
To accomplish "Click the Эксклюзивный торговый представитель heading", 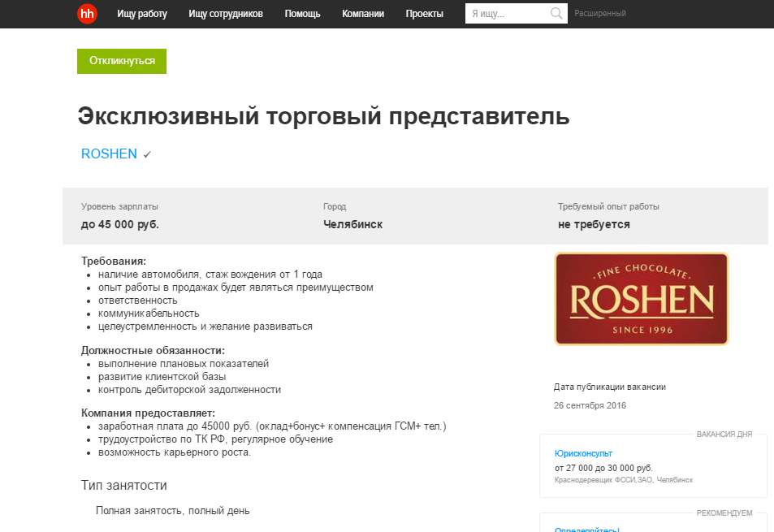I will tap(323, 116).
